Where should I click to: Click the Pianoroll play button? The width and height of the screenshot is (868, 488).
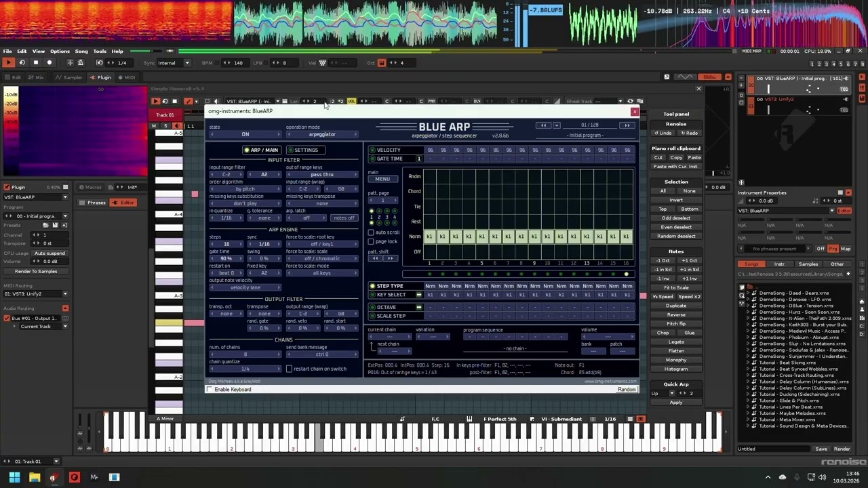[x=155, y=101]
